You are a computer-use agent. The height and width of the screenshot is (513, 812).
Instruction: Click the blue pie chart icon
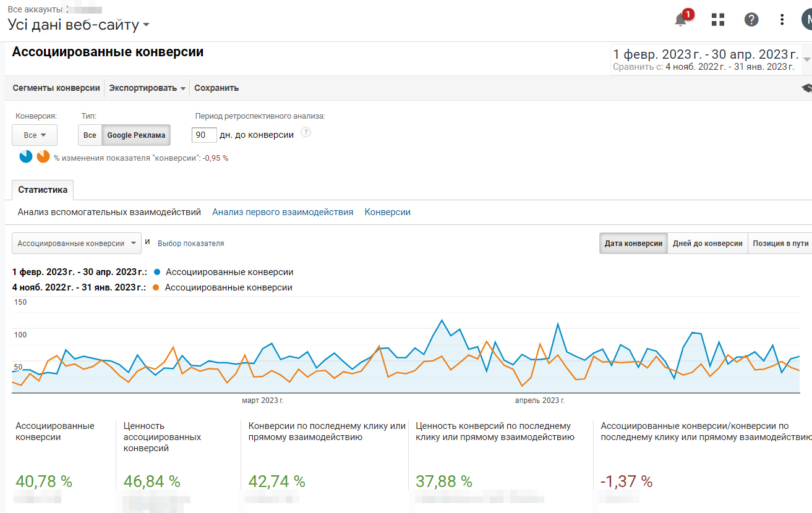pos(25,156)
